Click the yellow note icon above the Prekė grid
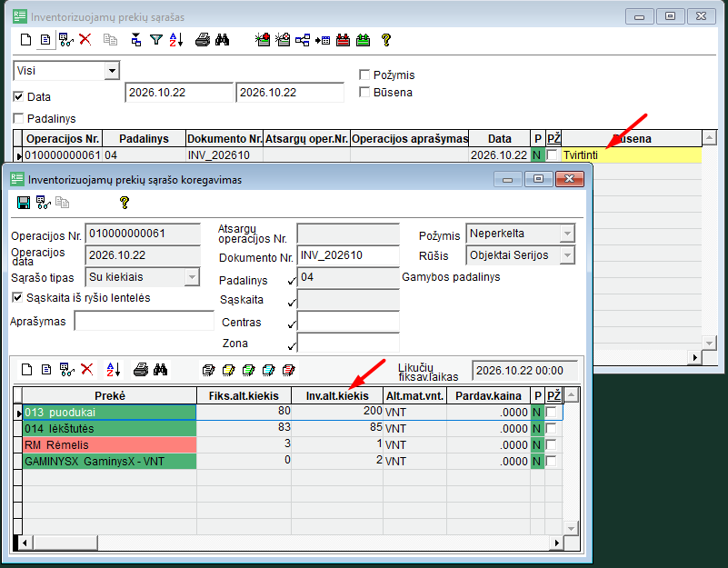Viewport: 728px width, 568px height. click(x=228, y=370)
